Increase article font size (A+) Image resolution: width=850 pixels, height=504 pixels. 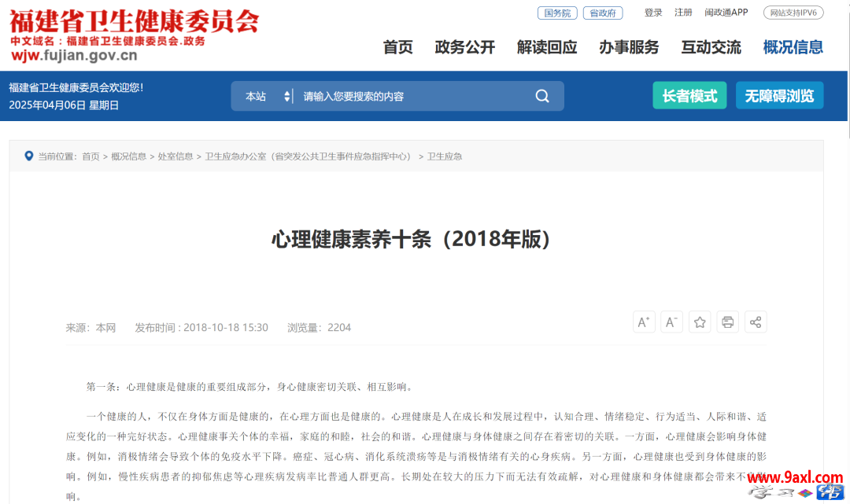(x=644, y=322)
